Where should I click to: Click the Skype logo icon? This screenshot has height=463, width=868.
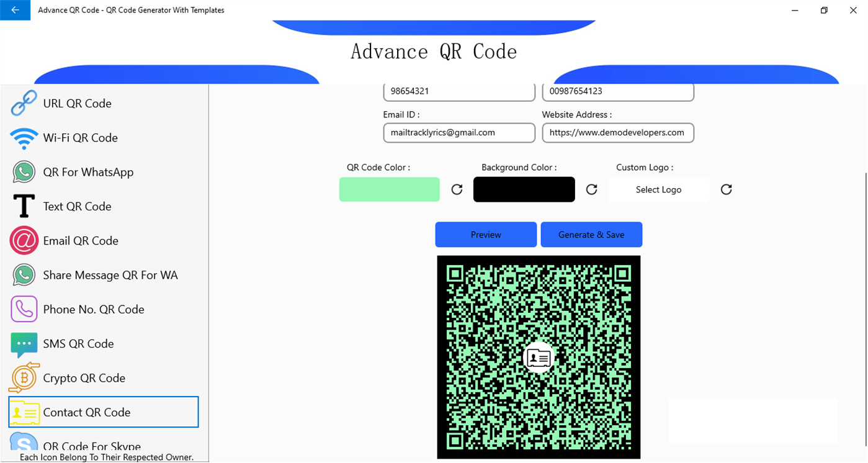coord(24,442)
